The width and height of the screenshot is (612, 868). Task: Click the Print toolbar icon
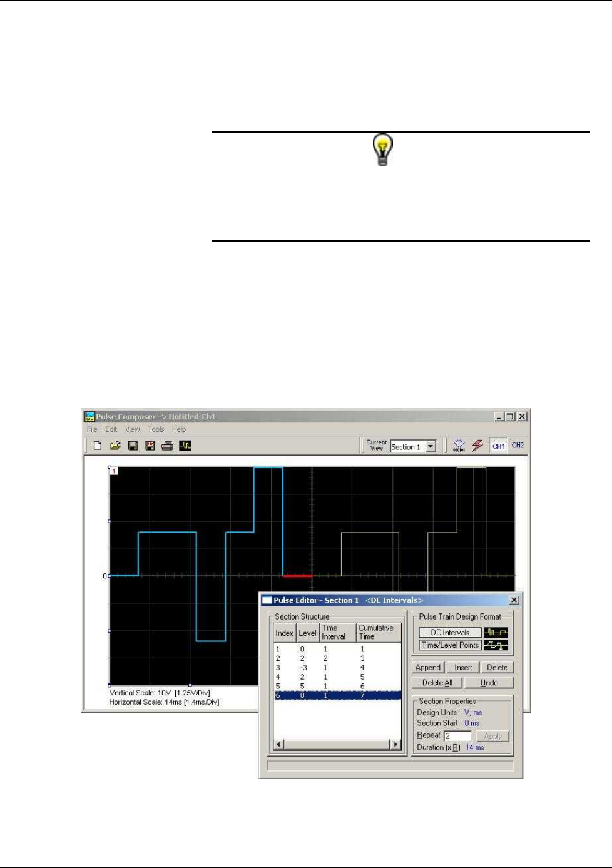tap(167, 446)
